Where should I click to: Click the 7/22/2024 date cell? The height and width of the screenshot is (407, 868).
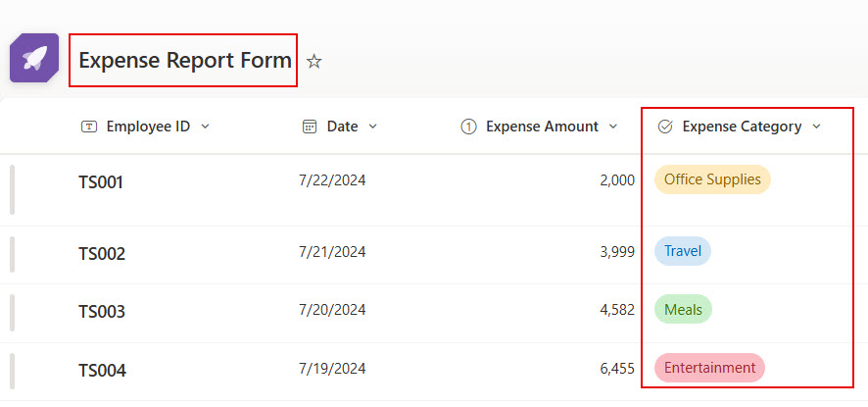(x=333, y=180)
